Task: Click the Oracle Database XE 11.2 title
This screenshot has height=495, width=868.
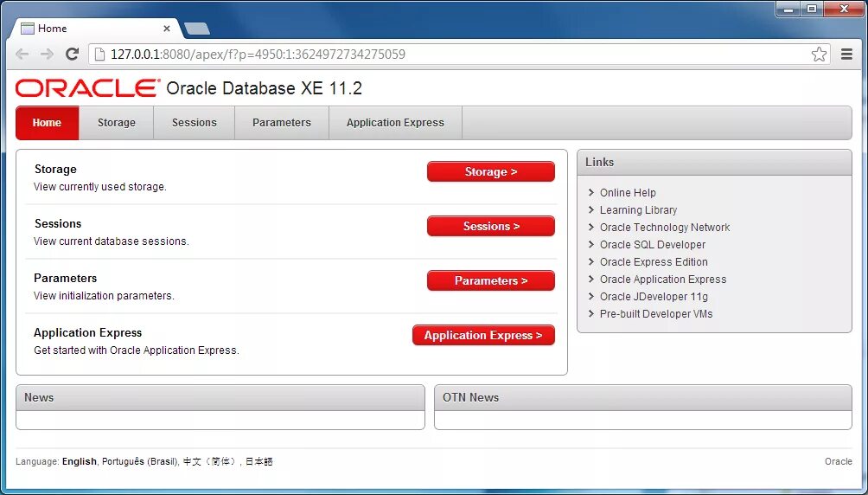Action: click(x=264, y=88)
